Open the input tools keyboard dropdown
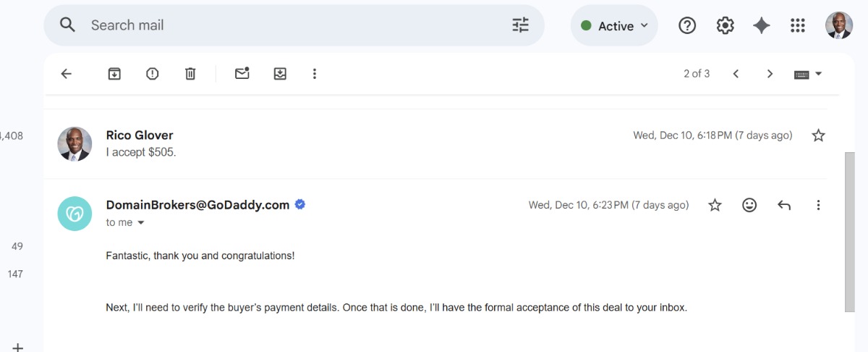Viewport: 868px width, 352px height. (x=819, y=74)
